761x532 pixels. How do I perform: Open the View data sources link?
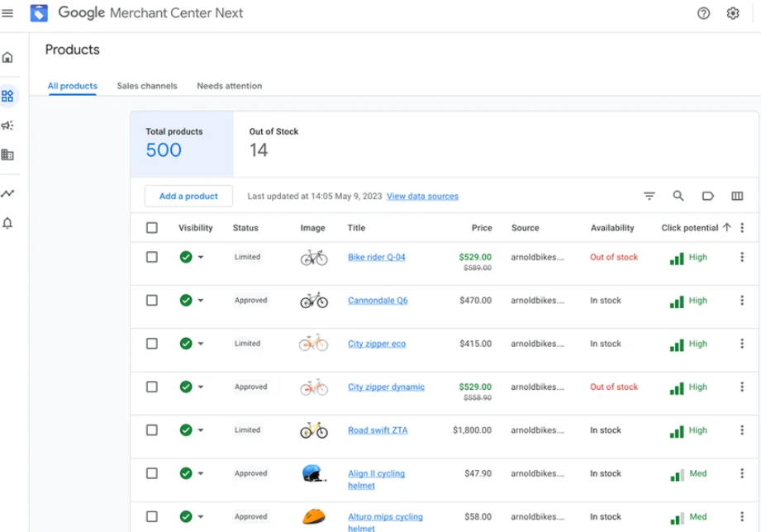pyautogui.click(x=422, y=196)
